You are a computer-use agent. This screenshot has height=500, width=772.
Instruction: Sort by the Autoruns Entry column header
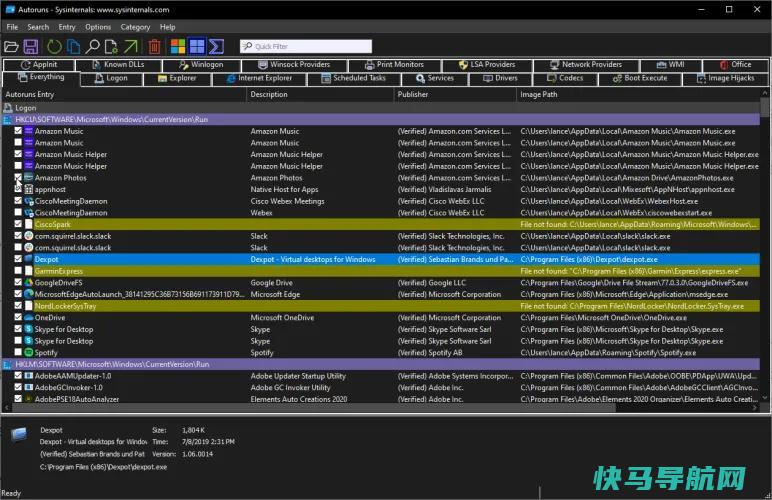point(124,94)
